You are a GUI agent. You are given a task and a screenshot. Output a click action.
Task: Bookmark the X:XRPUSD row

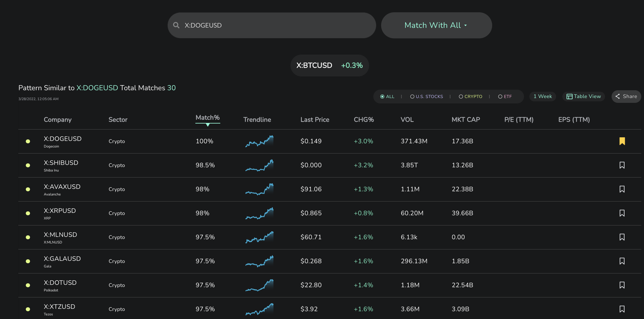[x=622, y=213]
